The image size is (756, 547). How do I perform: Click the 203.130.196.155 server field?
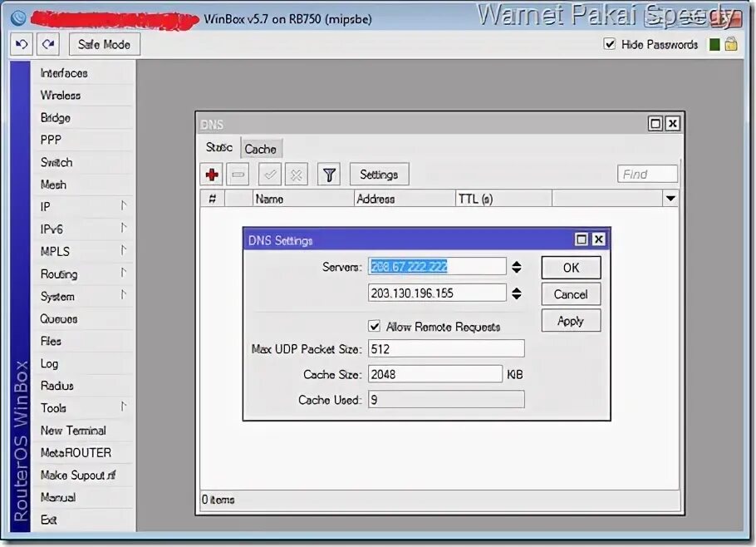click(437, 293)
